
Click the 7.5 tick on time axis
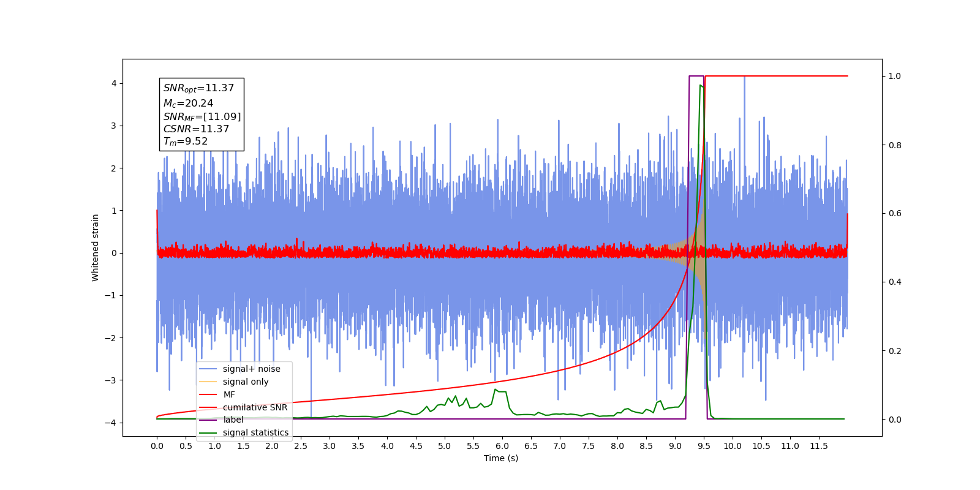pos(589,446)
